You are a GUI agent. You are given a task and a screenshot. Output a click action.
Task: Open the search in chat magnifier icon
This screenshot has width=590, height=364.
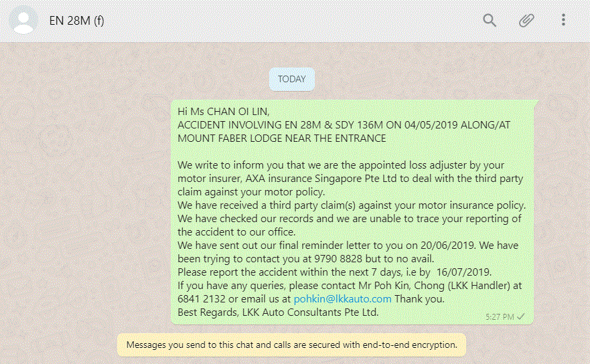point(490,21)
